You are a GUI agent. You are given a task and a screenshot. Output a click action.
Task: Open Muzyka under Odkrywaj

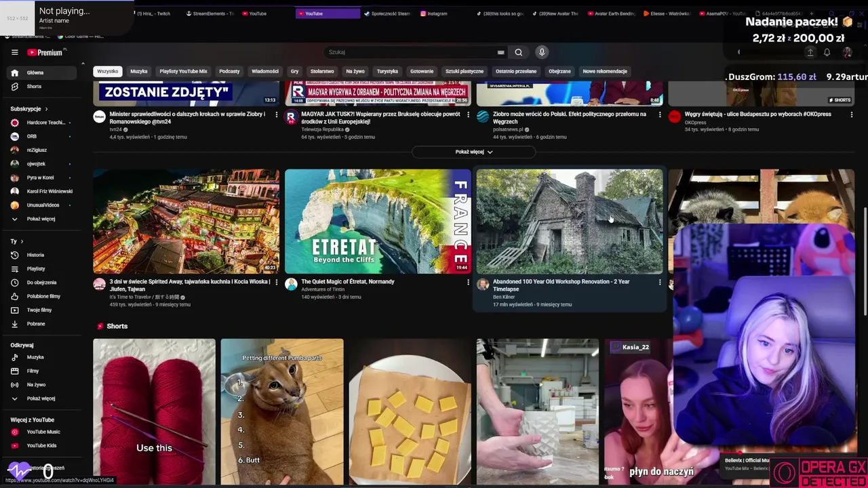point(42,357)
